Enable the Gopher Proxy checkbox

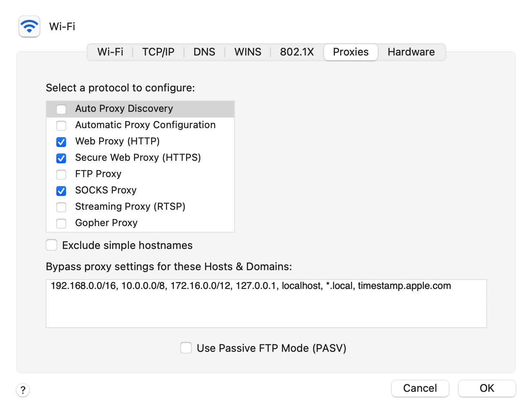(x=61, y=223)
